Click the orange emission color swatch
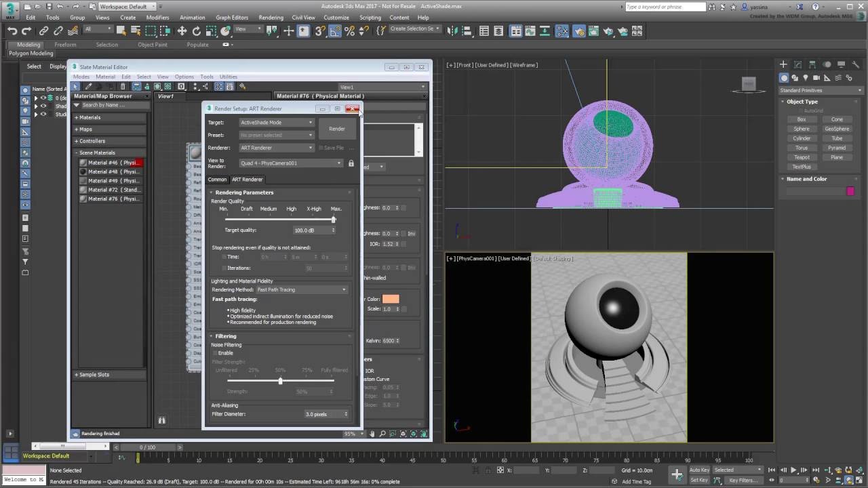The image size is (868, 488). [x=391, y=299]
